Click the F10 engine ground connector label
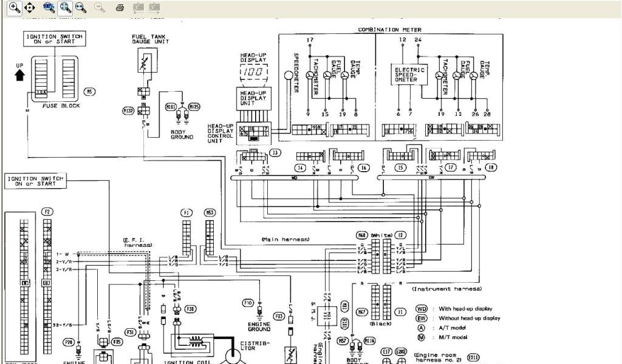Screen dimensions: 622x364 click(248, 302)
